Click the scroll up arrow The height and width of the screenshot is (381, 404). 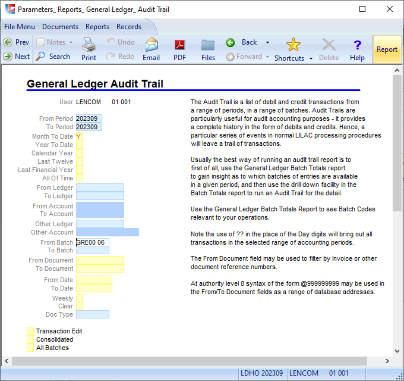point(397,70)
